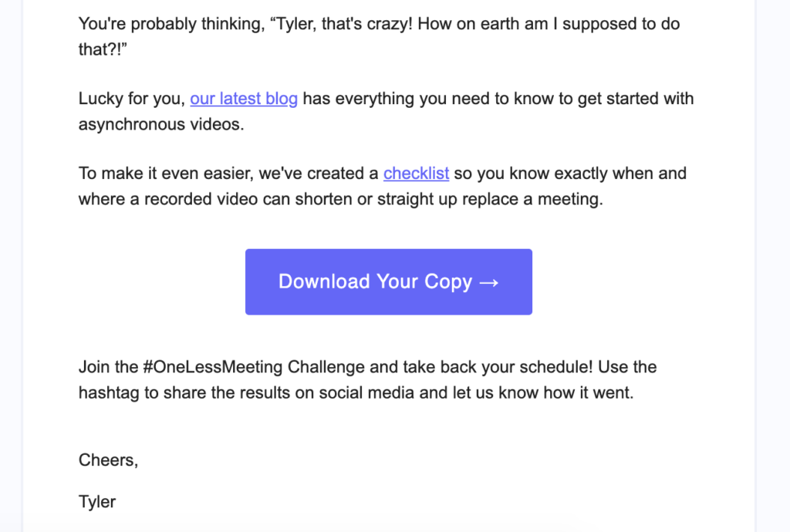
Task: Click the "Cheers," sign-off line
Action: point(108,460)
